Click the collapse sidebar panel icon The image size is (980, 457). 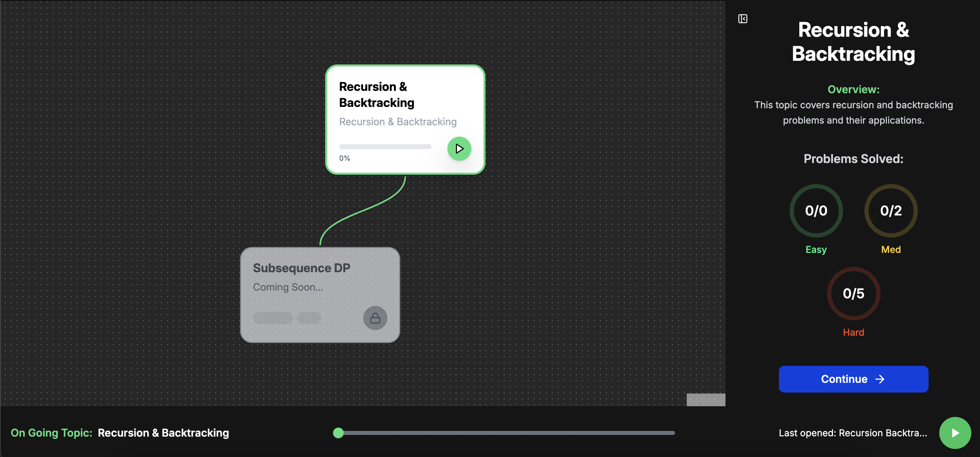pos(743,18)
